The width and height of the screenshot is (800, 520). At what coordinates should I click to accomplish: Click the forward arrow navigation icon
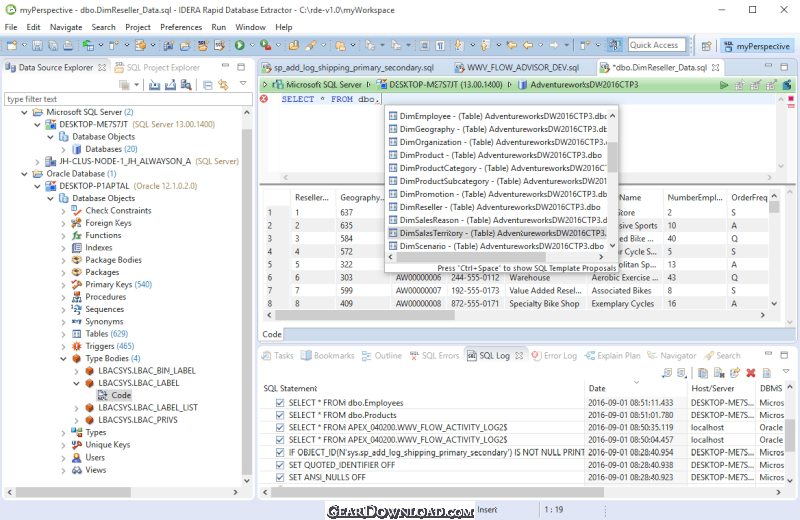(x=554, y=45)
